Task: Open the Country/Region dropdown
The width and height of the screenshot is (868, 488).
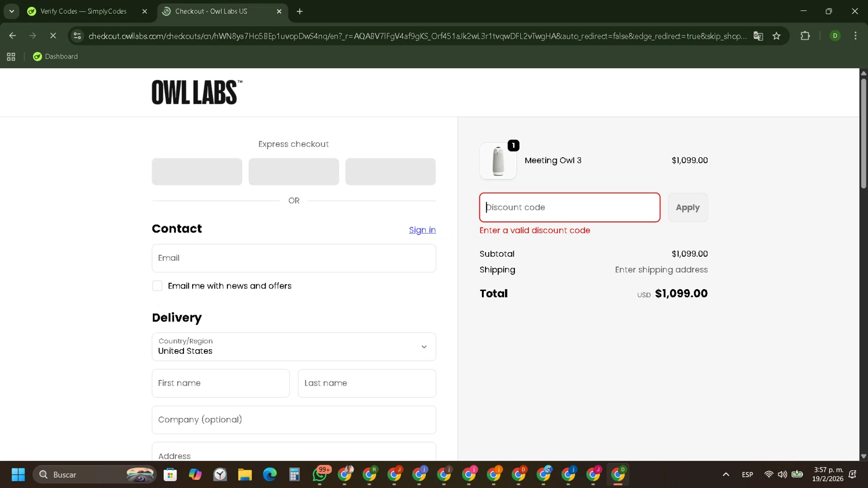Action: 294,347
